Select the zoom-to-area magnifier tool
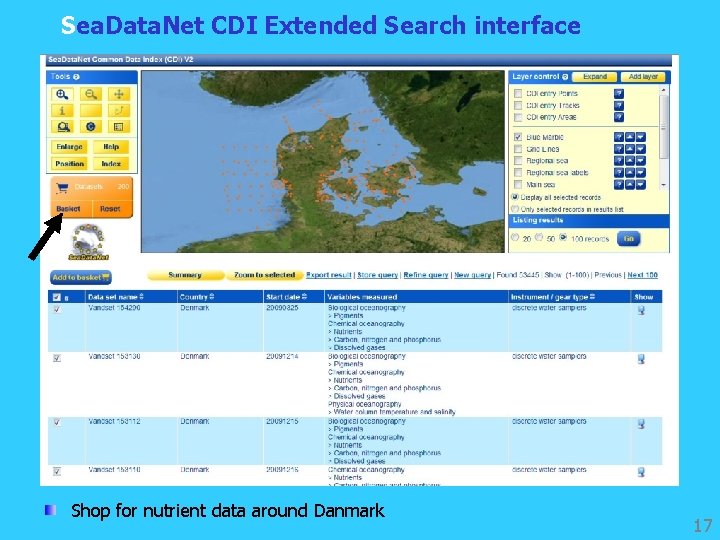720x540 pixels. (62, 127)
